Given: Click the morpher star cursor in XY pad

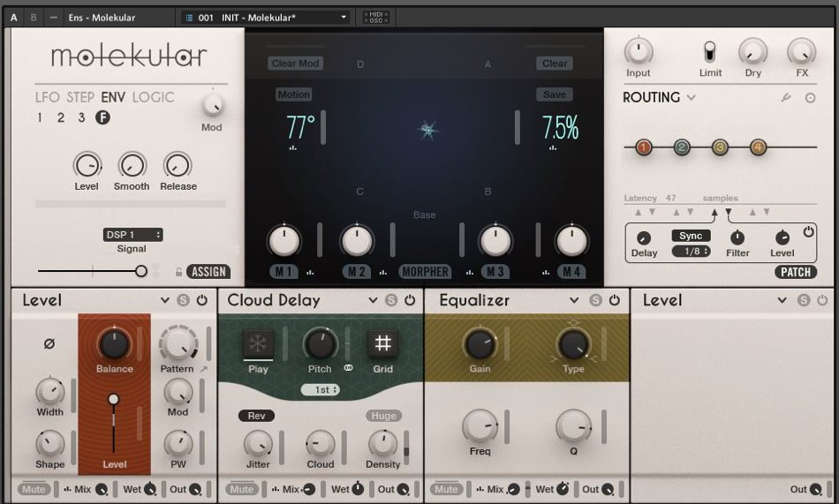Looking at the screenshot, I should click(427, 130).
